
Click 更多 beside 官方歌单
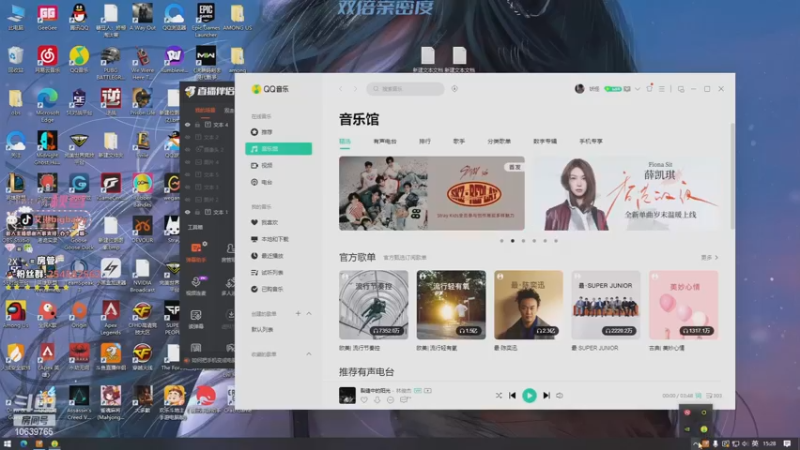(709, 258)
